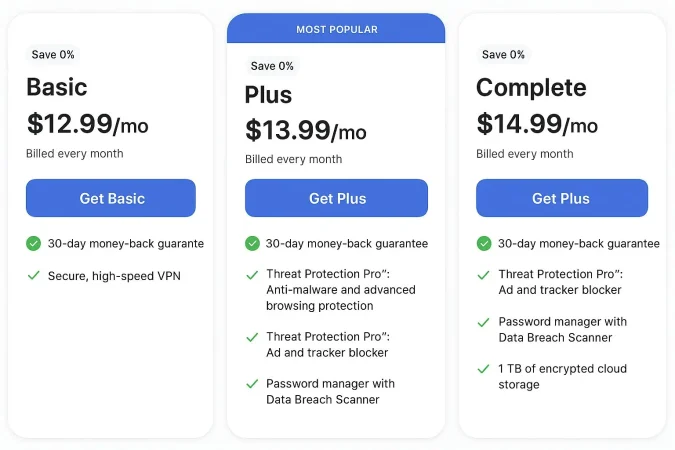This screenshot has width=675, height=450.
Task: Click checkmark beside Plus plan Ad tracker blocker
Action: tap(252, 336)
